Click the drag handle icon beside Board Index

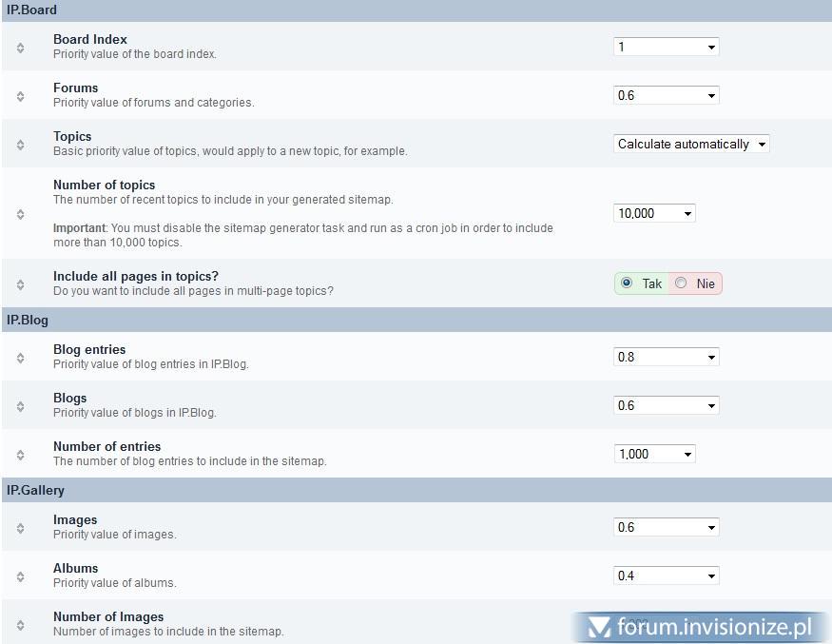pyautogui.click(x=21, y=47)
